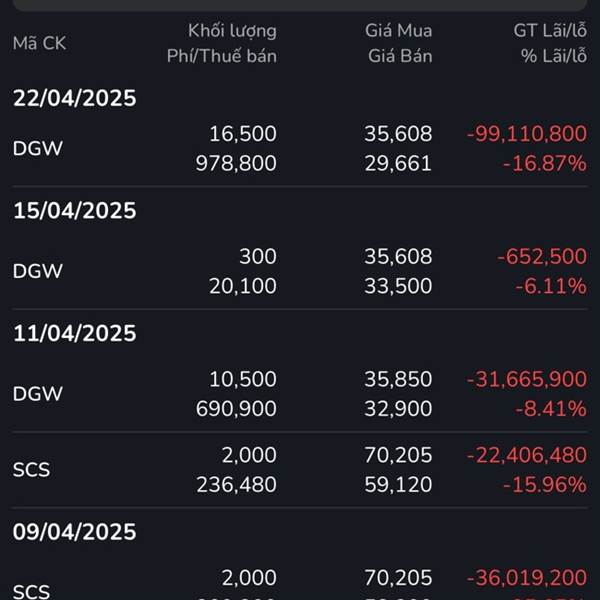Tap the Mã CK column header
This screenshot has width=600, height=600.
(x=38, y=43)
